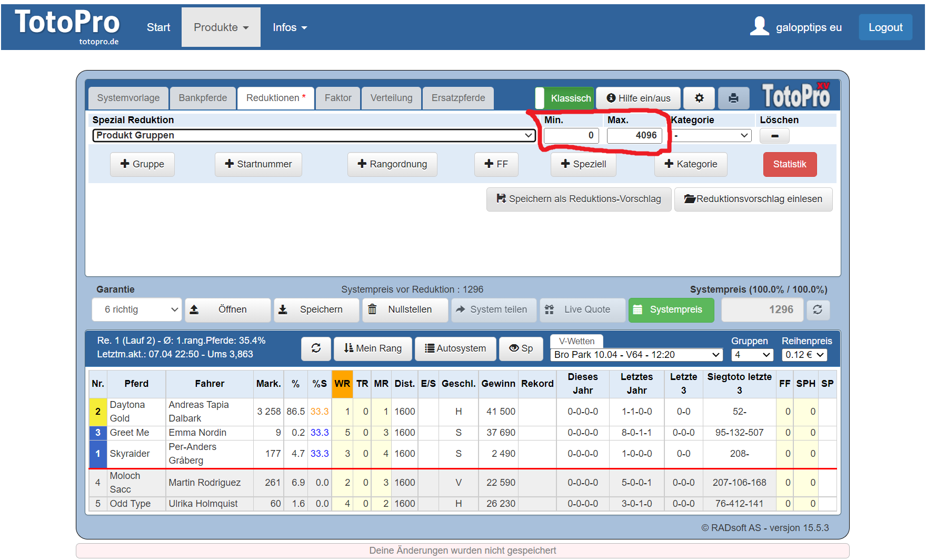Click the TotoPro logo

[x=67, y=26]
